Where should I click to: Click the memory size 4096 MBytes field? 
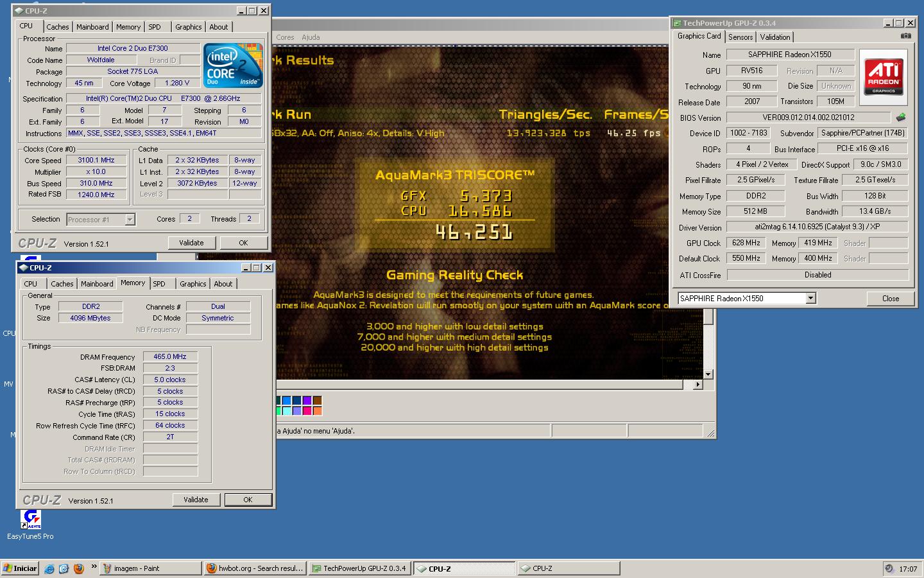click(90, 318)
